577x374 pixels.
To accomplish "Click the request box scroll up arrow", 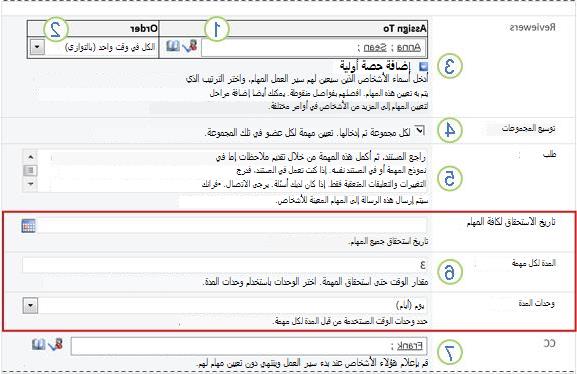I will click(30, 157).
